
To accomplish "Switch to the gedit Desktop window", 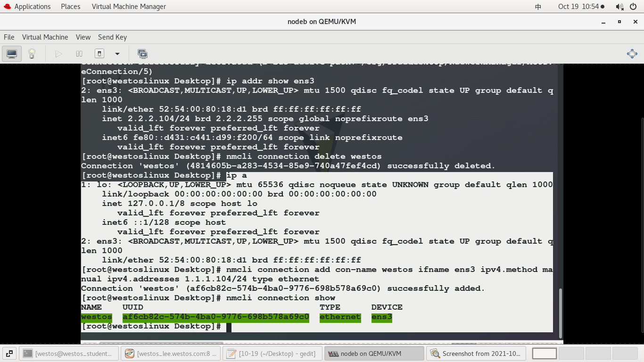I will [272, 353].
